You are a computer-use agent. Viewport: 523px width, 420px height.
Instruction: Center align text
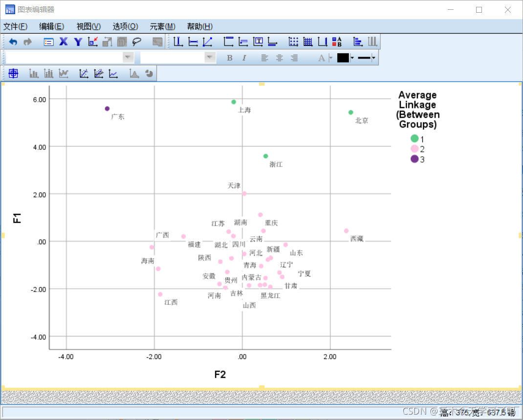click(x=279, y=58)
